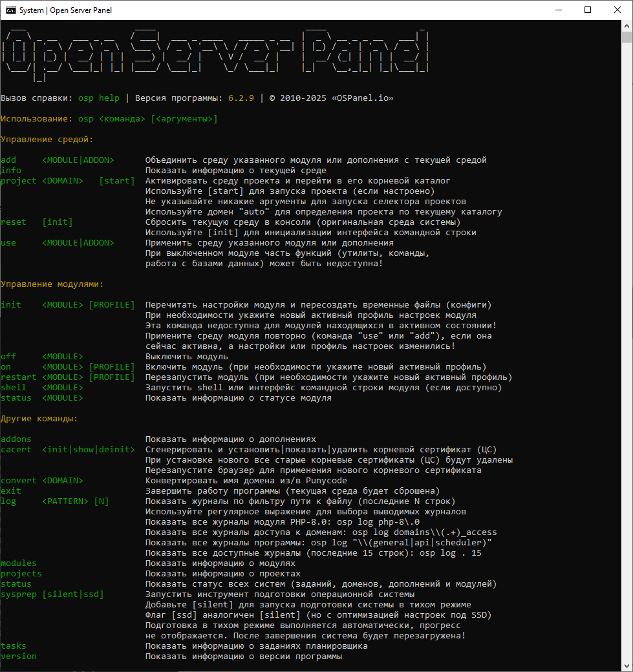Screen dimensions: 633x672
Task: Click the 'tasks' command name
Action: pos(14,646)
